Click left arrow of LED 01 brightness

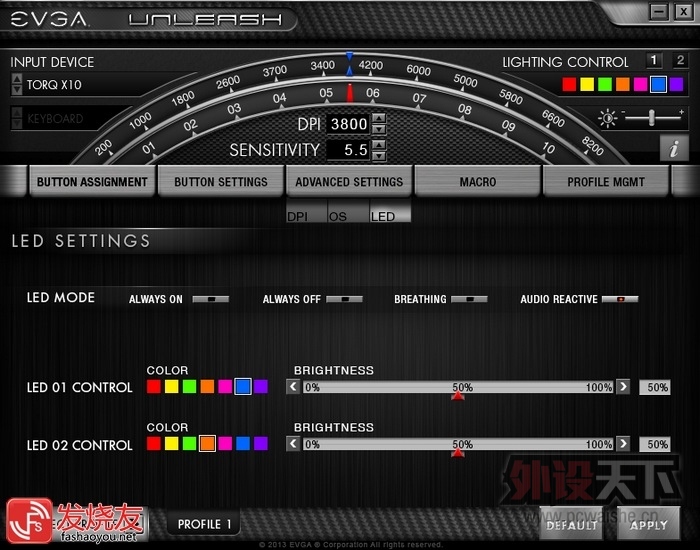pos(293,387)
